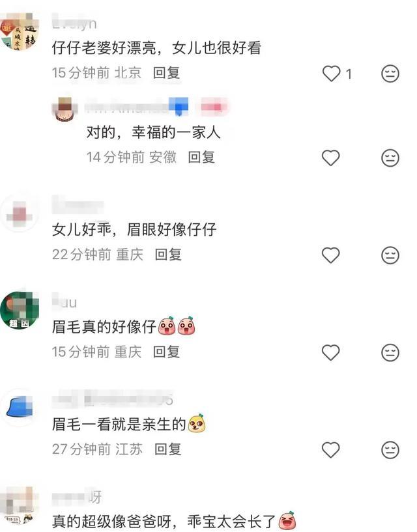
Task: Like the 眉毛真的好像仔 comment
Action: (x=331, y=352)
